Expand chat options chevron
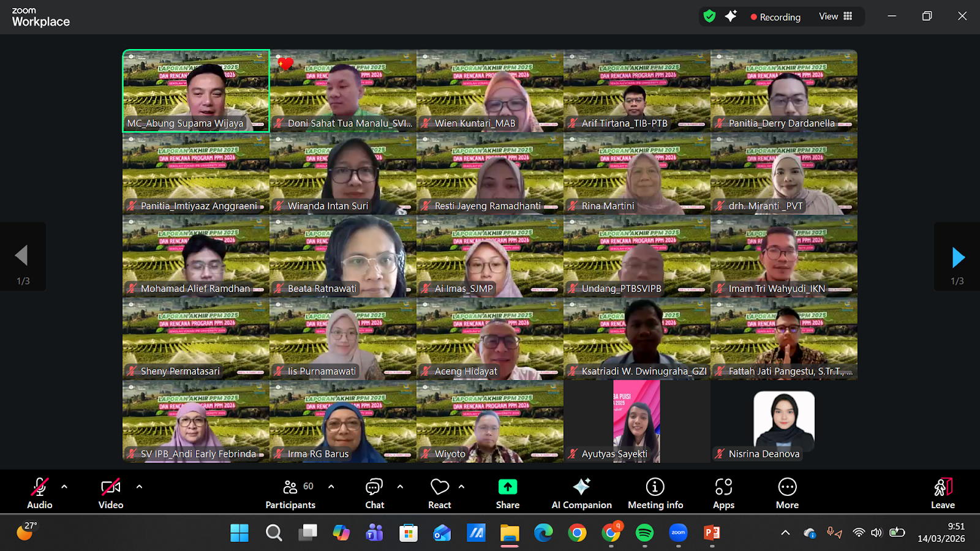The image size is (980, 551). pos(400,487)
